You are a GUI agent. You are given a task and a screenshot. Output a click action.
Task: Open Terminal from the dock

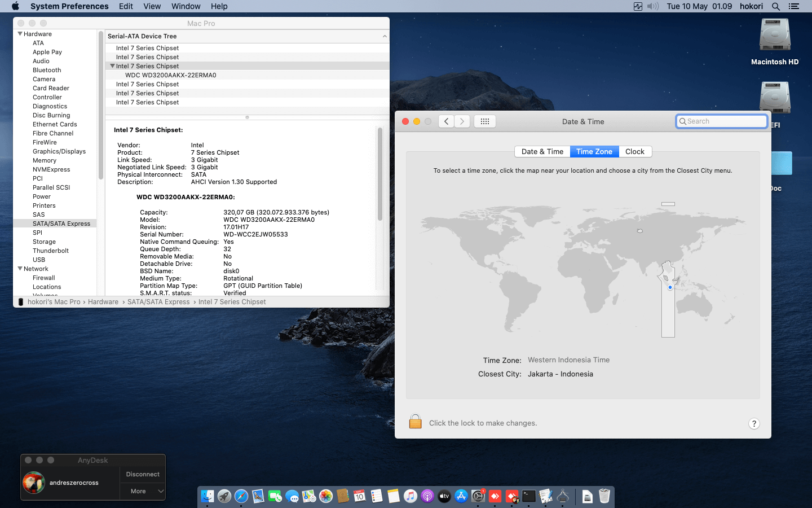[x=529, y=496]
